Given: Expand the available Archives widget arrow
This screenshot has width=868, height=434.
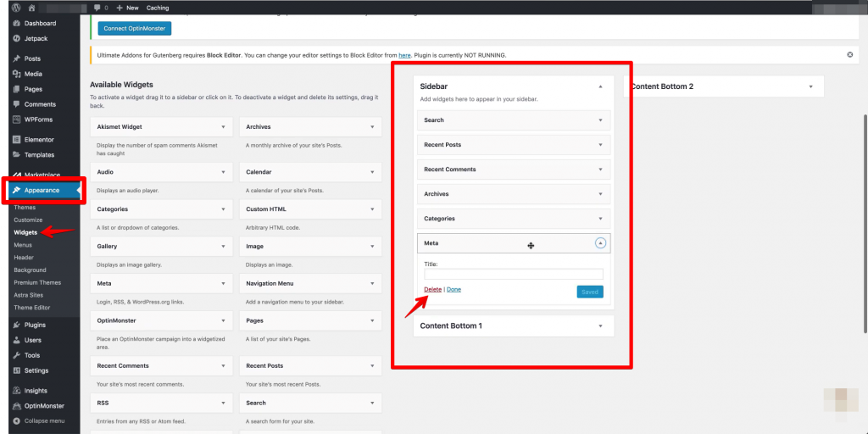Looking at the screenshot, I should click(x=372, y=127).
